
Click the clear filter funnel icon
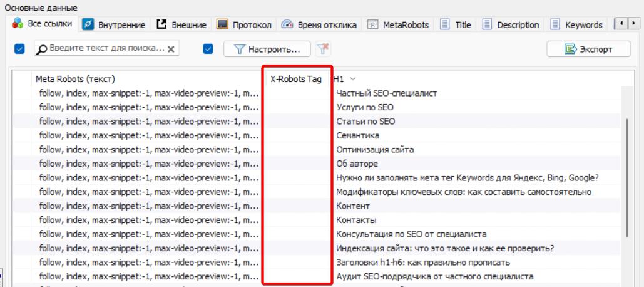click(x=322, y=49)
